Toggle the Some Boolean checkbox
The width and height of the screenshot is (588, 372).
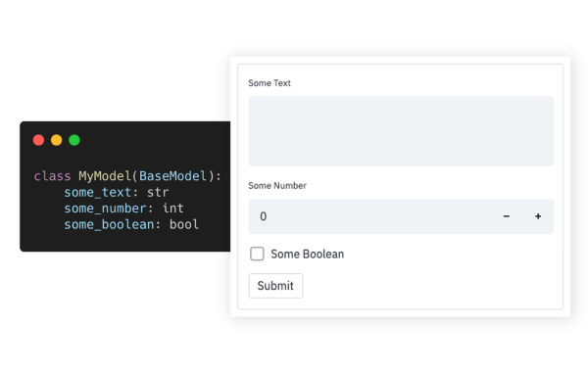coord(257,254)
